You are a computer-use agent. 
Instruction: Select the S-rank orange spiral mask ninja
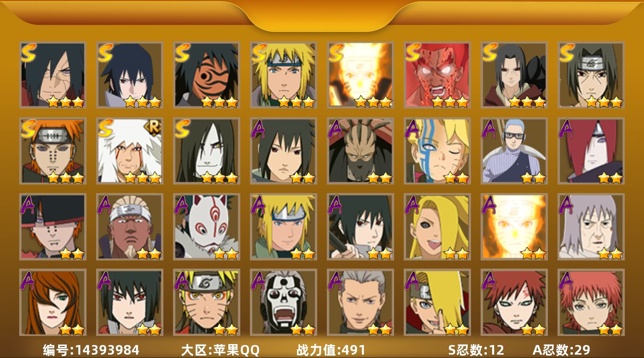point(207,75)
